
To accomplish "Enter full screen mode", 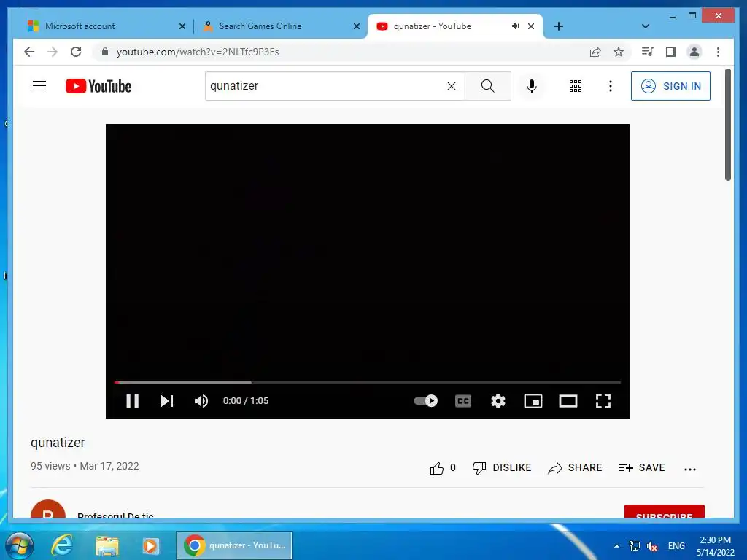I will point(603,401).
